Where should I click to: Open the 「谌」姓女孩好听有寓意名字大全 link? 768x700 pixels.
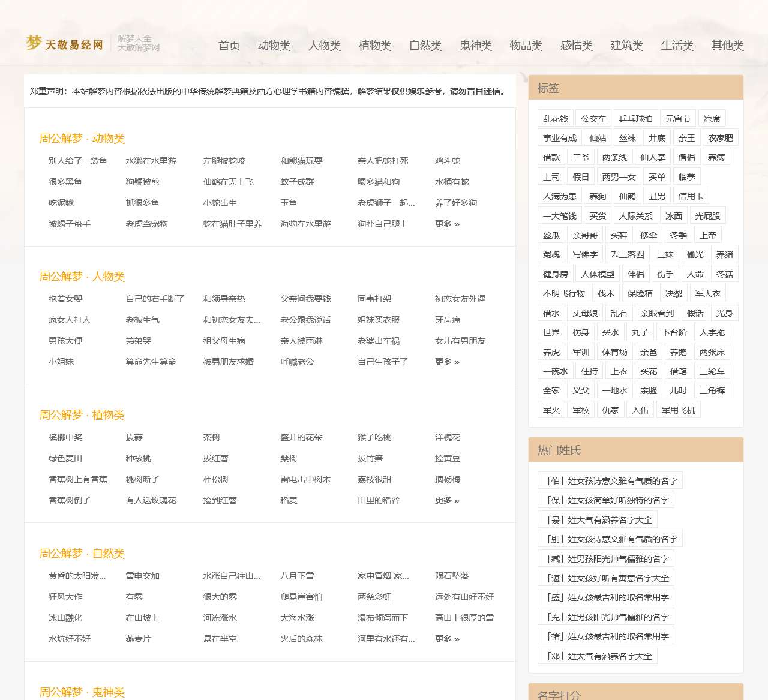coord(607,578)
